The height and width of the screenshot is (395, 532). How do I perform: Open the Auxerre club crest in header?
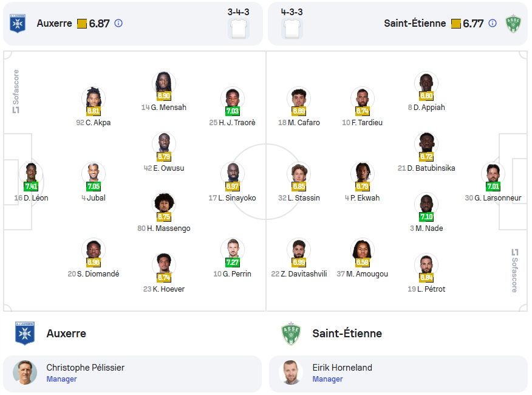click(x=18, y=24)
